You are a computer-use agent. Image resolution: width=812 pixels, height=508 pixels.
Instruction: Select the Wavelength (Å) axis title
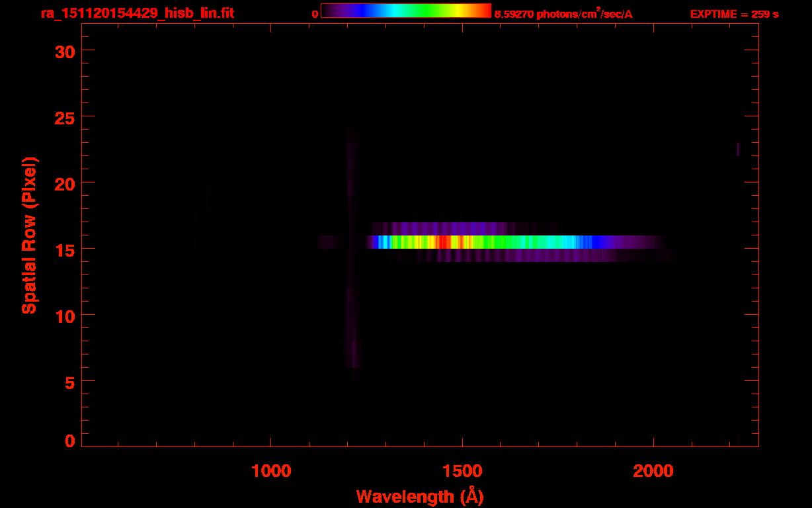[x=420, y=496]
